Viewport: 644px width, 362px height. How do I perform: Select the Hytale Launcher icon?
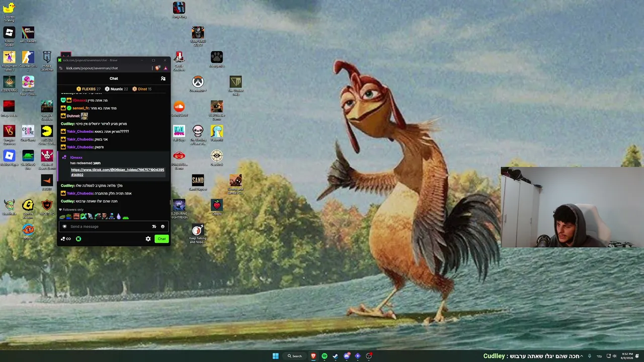pos(47,61)
